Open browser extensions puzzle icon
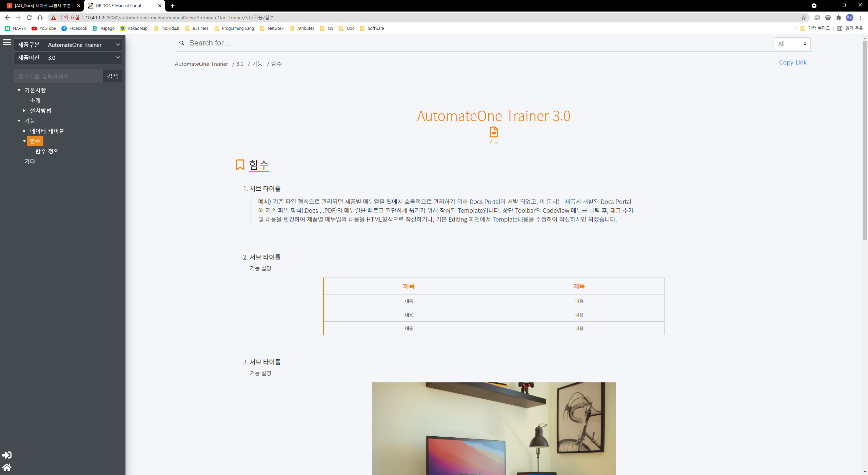Viewport: 868px width, 475px height. pos(839,18)
